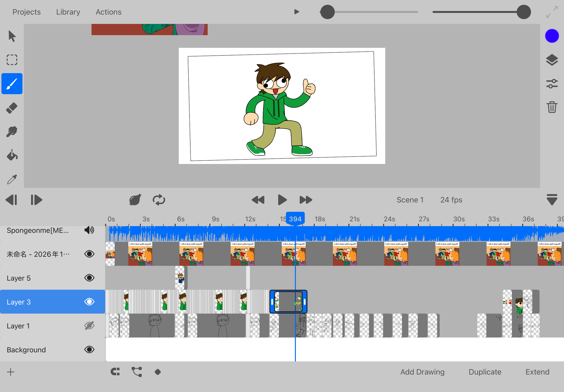Toggle onion skin icon
Image resolution: width=564 pixels, height=392 pixels.
[x=135, y=200]
